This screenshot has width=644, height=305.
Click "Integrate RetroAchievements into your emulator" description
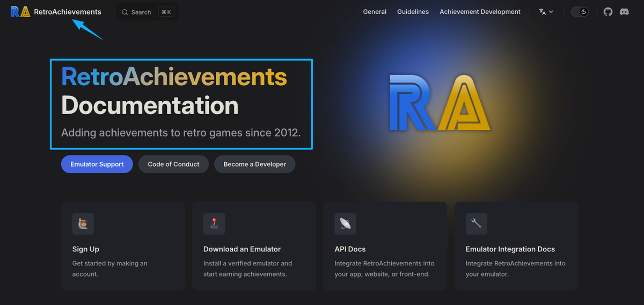click(x=516, y=269)
